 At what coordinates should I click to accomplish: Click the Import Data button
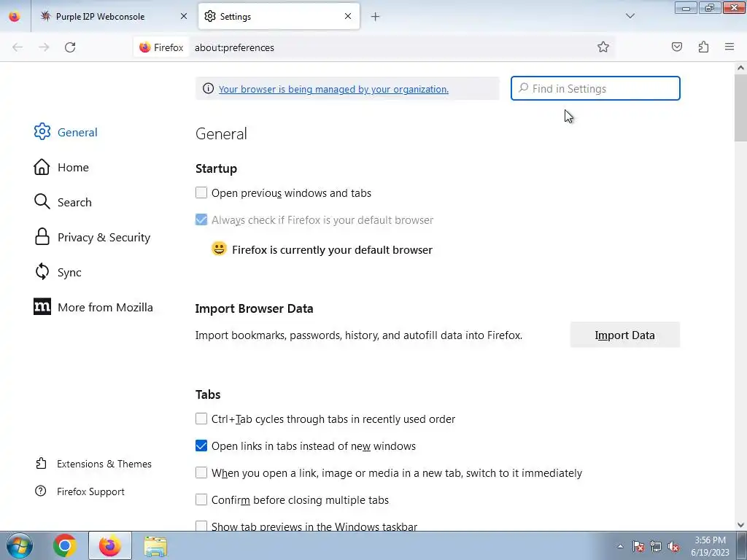pyautogui.click(x=625, y=335)
